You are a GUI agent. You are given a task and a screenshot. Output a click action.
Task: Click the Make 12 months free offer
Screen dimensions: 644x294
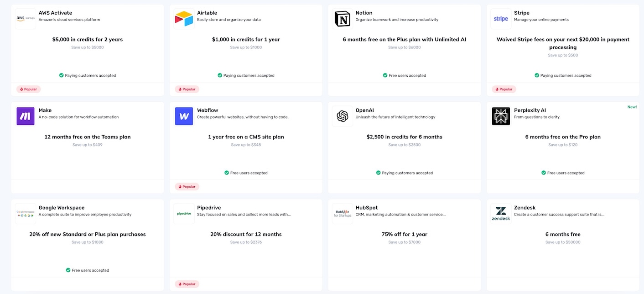(x=88, y=137)
